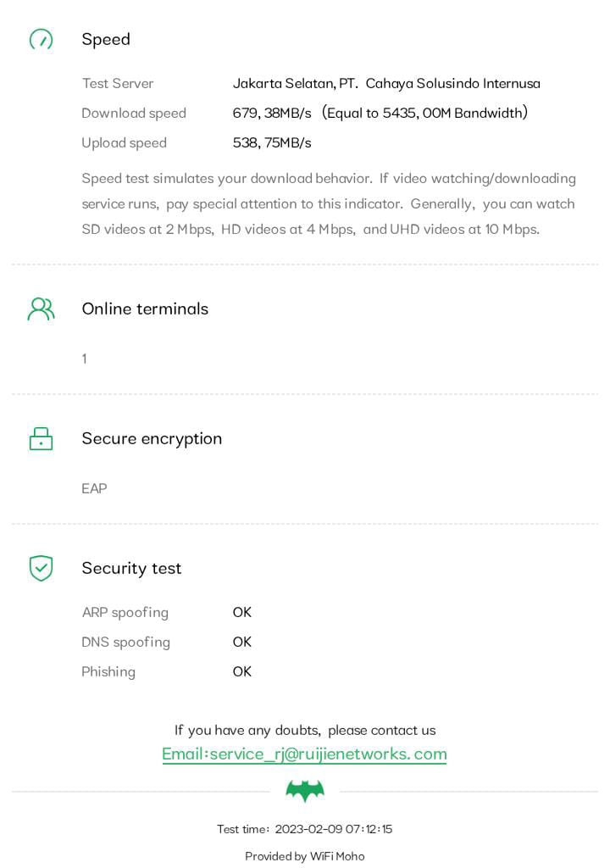This screenshot has height=868, width=610.
Task: Click the Secure encryption lock icon
Action: pos(41,438)
